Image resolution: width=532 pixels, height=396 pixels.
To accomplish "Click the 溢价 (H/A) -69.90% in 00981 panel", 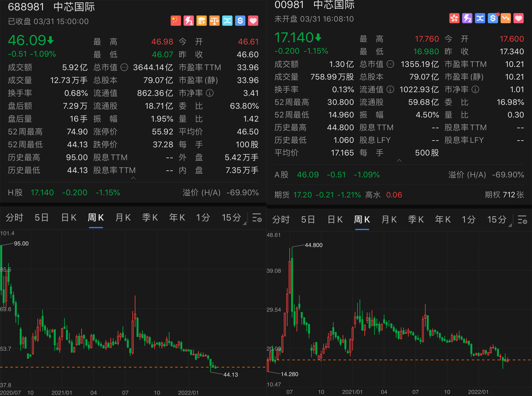I will click(x=486, y=175).
